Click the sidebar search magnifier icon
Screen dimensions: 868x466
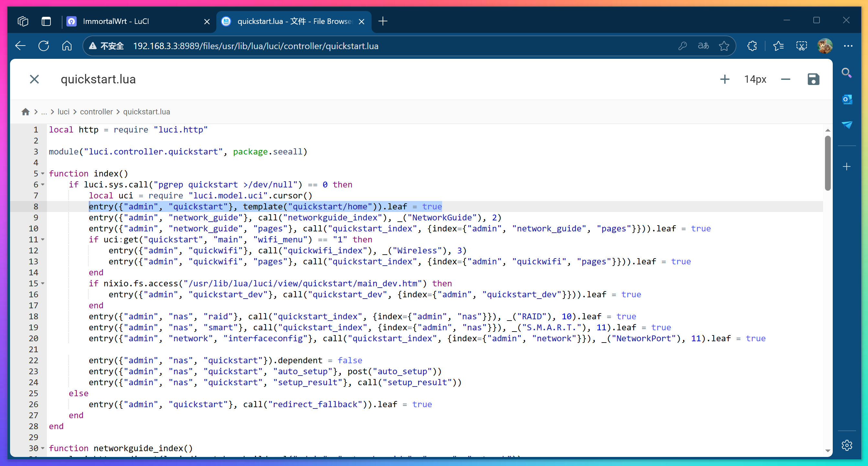click(x=847, y=73)
